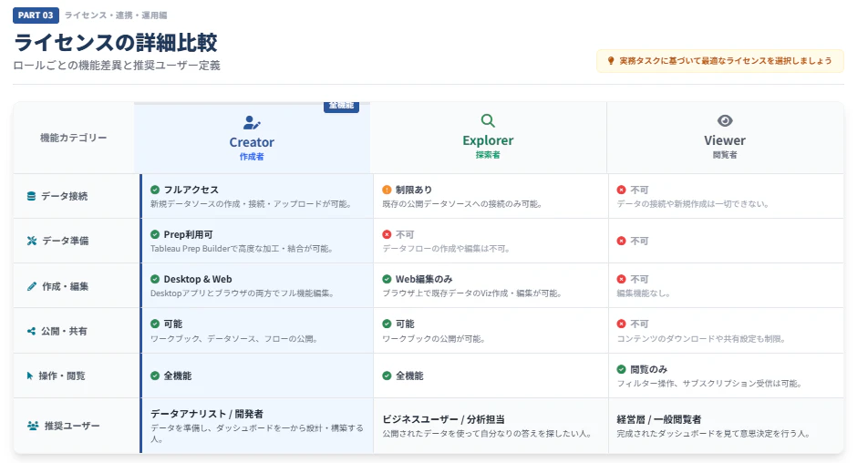Click the tip banner about 最適なライセンス
868x463 pixels.
719,61
